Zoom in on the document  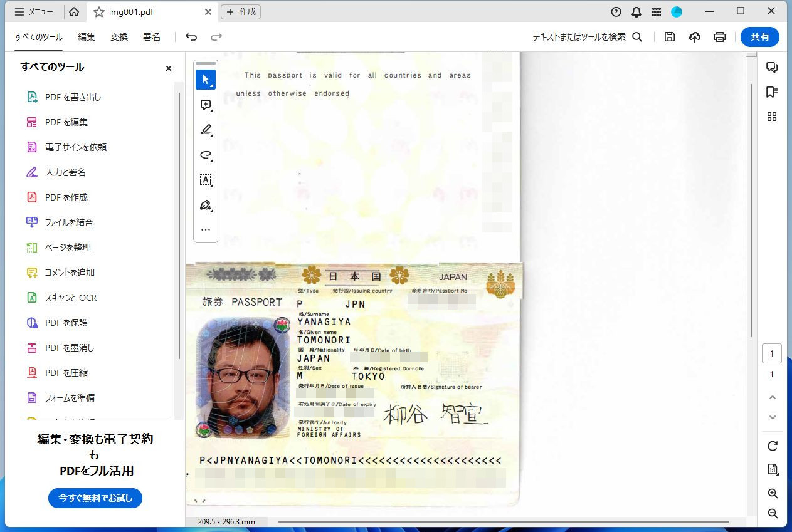[x=772, y=494]
